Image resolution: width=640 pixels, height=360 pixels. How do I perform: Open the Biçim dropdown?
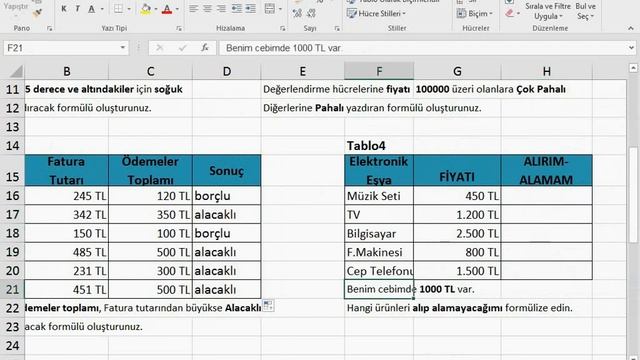(475, 13)
